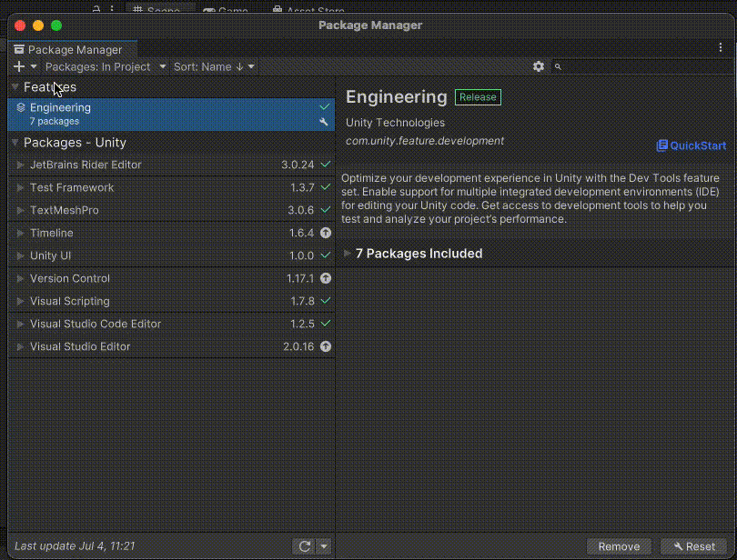Screen dimensions: 737x560
Task: Click the update icon next to Timeline
Action: pyautogui.click(x=325, y=233)
